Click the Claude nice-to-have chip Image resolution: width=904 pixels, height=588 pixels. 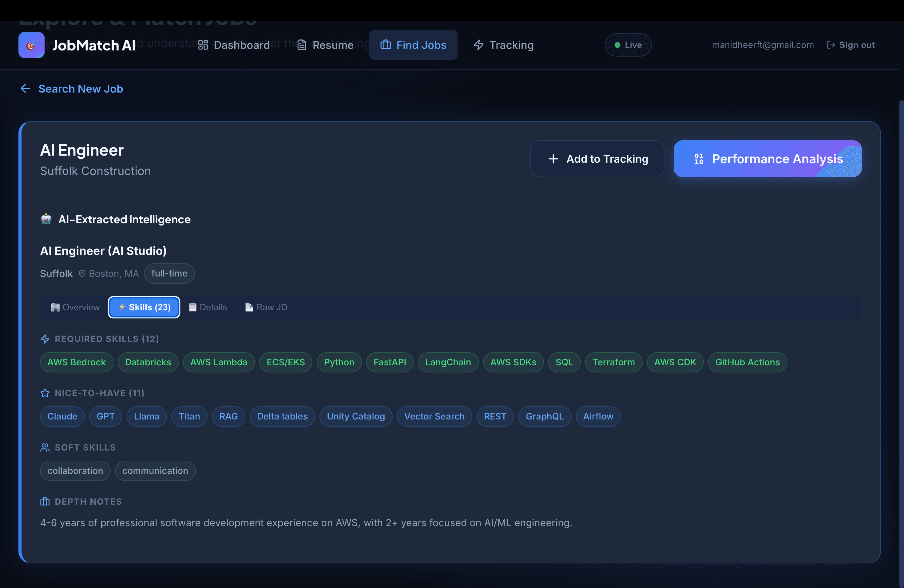tap(62, 417)
